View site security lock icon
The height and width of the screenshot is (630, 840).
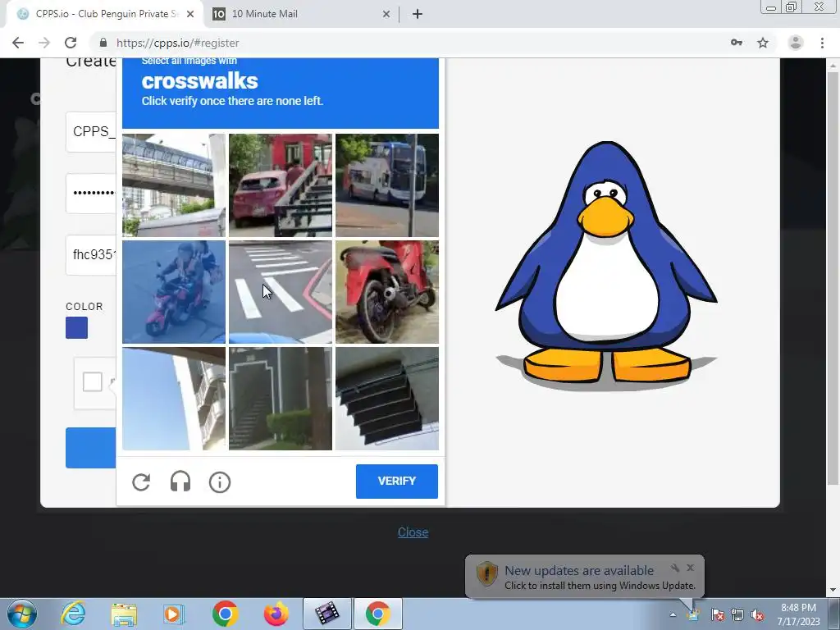pos(103,43)
